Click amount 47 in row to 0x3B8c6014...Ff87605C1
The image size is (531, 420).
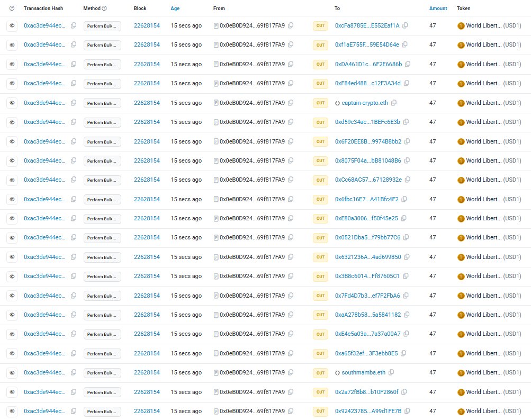433,276
